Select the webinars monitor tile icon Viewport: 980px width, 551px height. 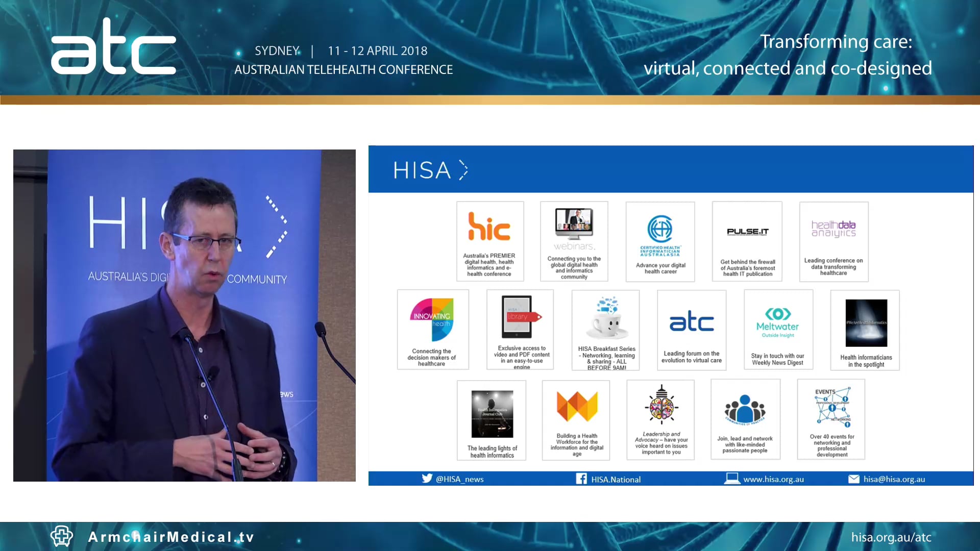(574, 223)
